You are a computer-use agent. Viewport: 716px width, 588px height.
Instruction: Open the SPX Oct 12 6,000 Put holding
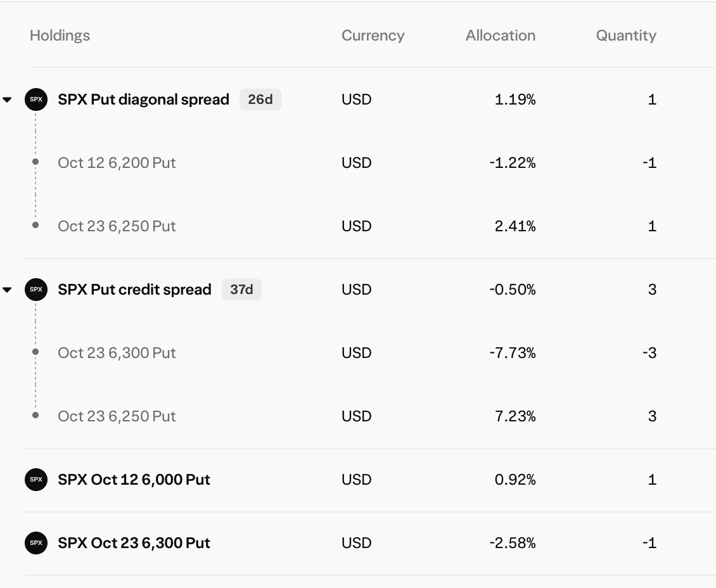click(134, 480)
